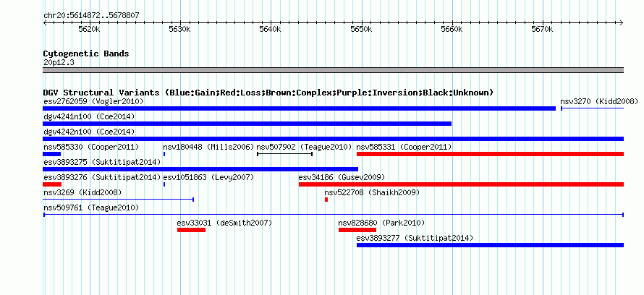Open dgv4242n100 (Coe2014) label
644x295 pixels.
point(89,132)
